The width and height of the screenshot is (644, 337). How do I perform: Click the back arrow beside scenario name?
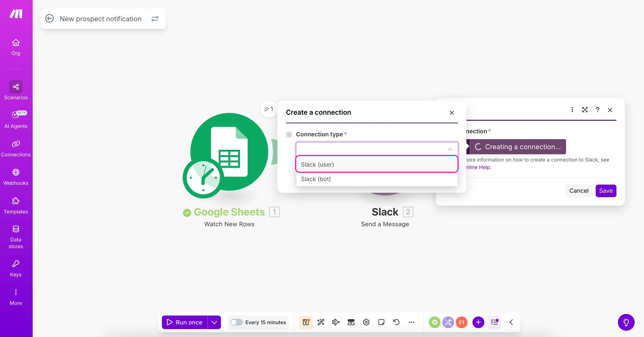coord(49,18)
